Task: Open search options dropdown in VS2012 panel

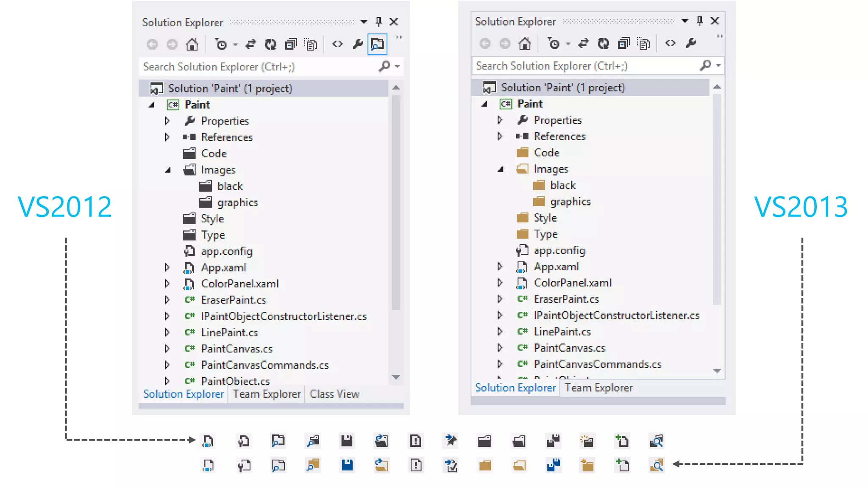Action: tap(397, 67)
